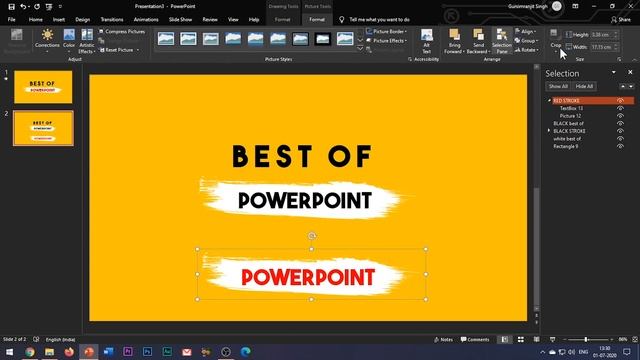Click Send Backward icon

tap(478, 35)
